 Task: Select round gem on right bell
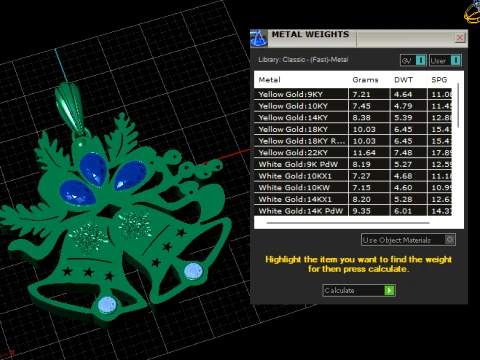(193, 271)
